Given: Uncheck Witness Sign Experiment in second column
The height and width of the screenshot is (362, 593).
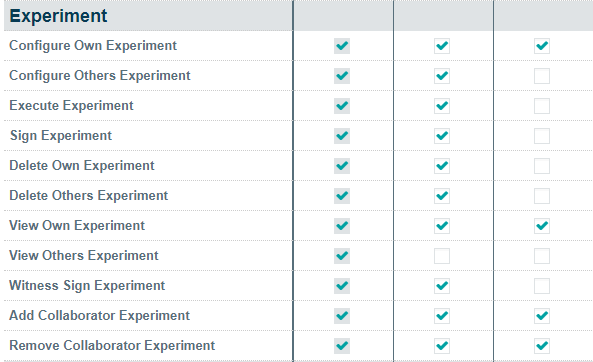Looking at the screenshot, I should 442,286.
